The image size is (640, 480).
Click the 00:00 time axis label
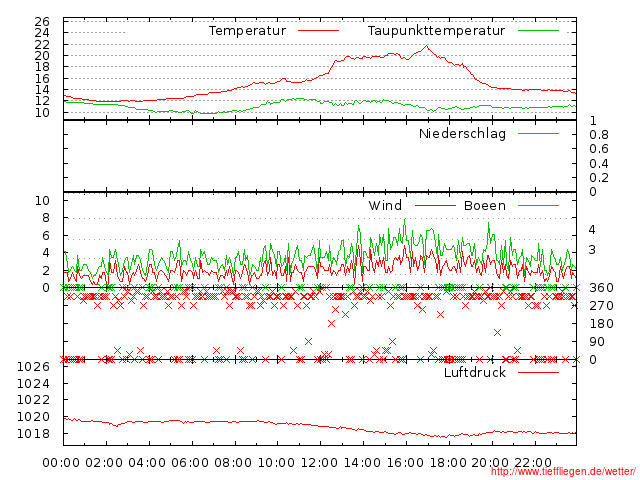(x=61, y=463)
